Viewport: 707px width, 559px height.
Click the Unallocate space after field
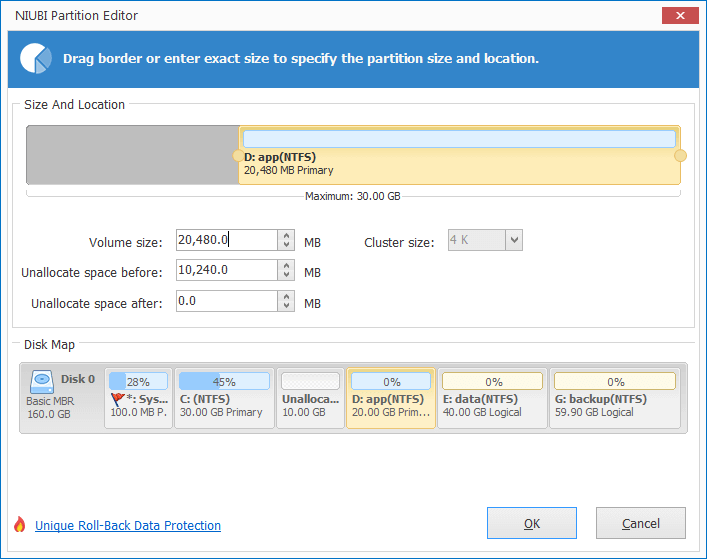pyautogui.click(x=227, y=301)
